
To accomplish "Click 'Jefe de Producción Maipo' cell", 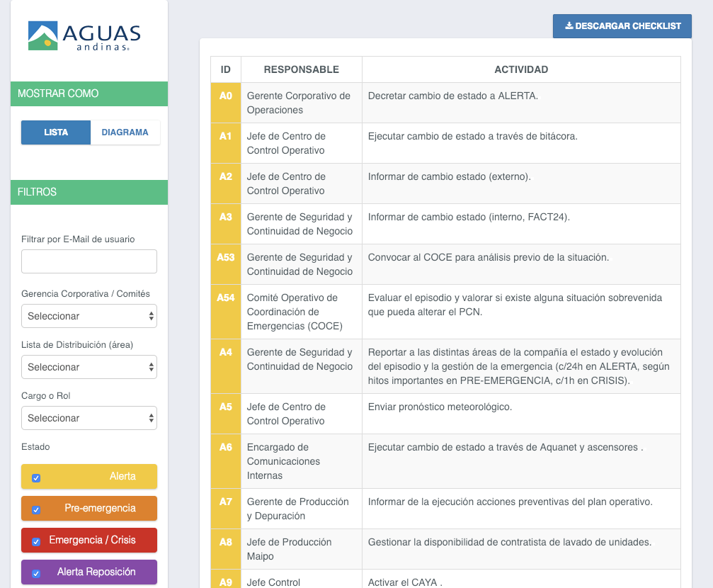I will pyautogui.click(x=302, y=549).
